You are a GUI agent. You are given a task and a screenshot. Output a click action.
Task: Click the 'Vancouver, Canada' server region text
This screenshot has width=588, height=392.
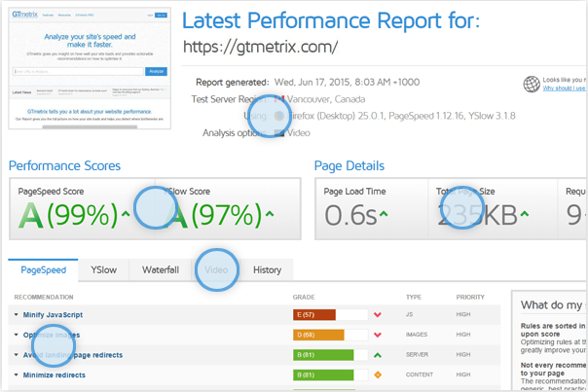tap(326, 99)
